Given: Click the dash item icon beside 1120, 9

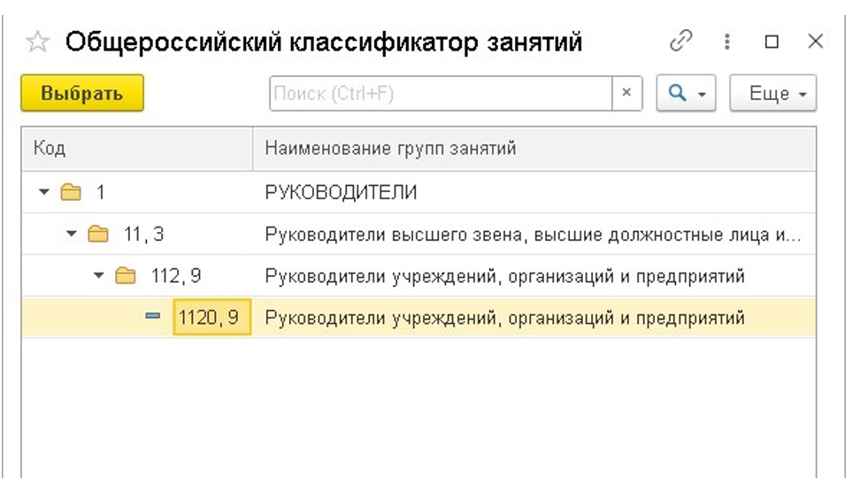Looking at the screenshot, I should 152,317.
